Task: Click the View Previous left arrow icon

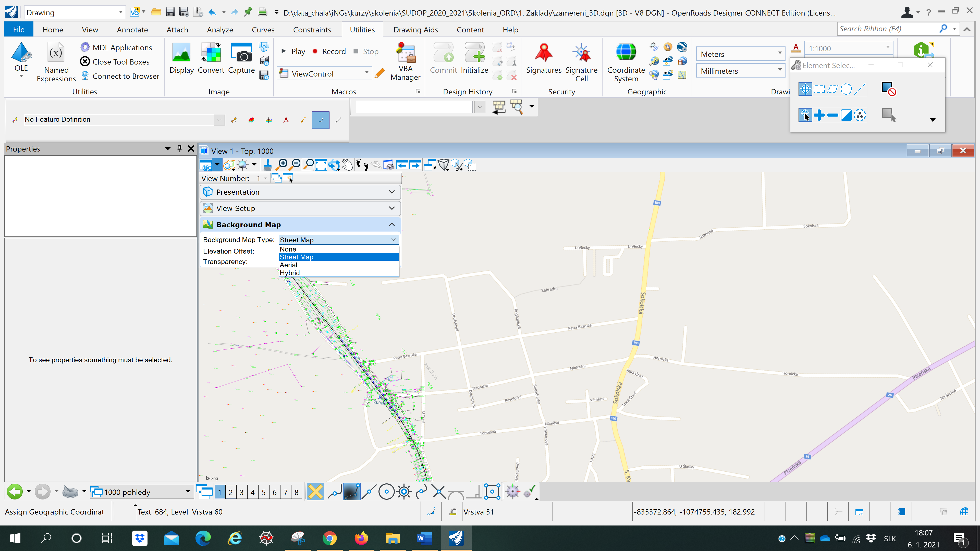Action: tap(402, 165)
